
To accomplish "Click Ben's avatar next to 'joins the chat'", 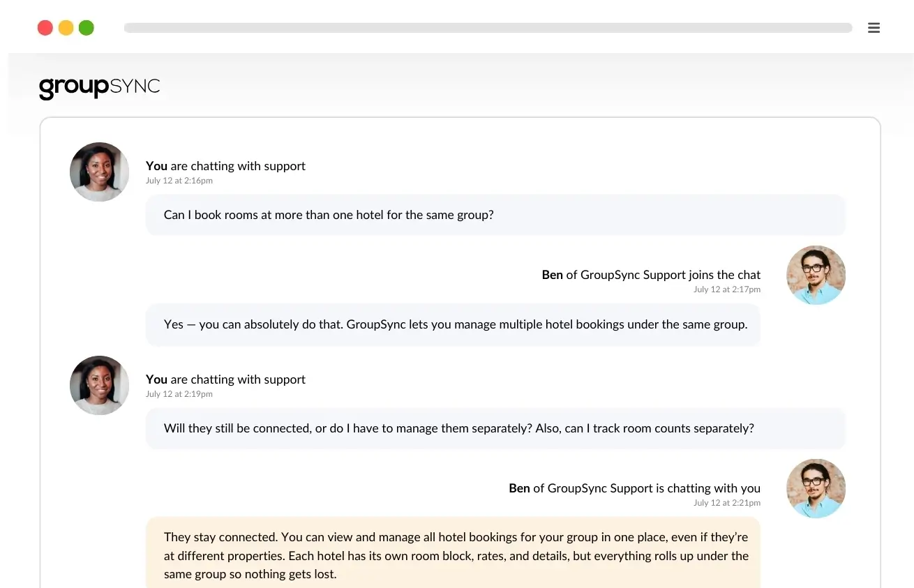I will click(816, 275).
